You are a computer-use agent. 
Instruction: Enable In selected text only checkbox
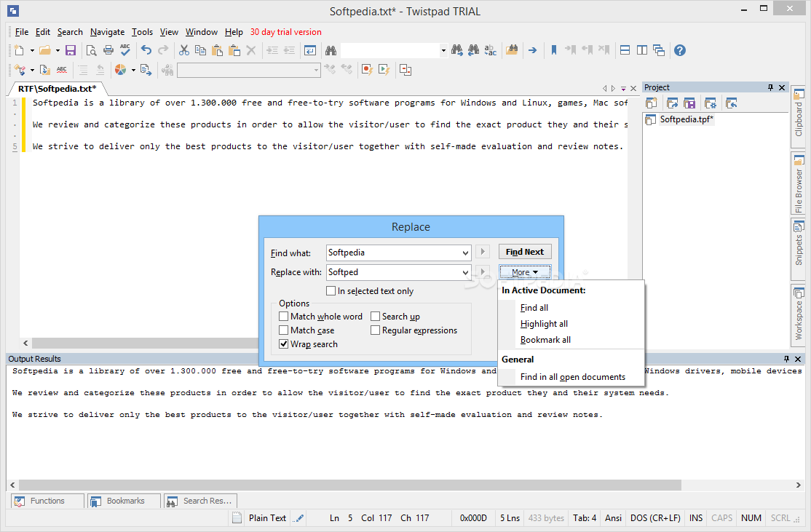click(331, 291)
